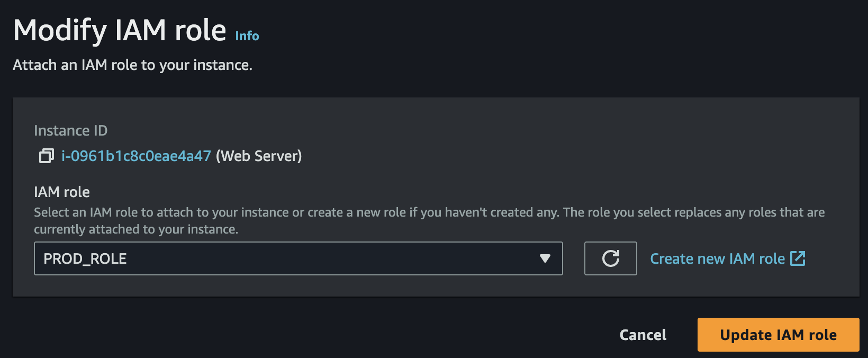
Task: Select the PROD_ROLE text in the role field
Action: [x=85, y=258]
